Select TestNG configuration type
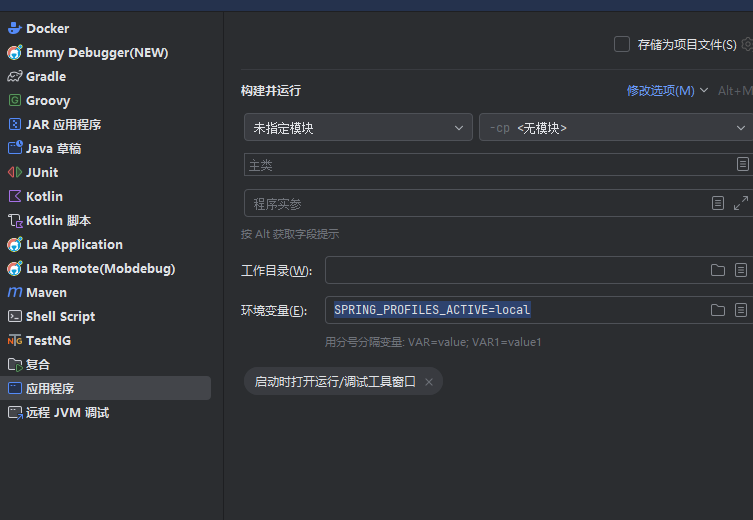 [x=106, y=340]
